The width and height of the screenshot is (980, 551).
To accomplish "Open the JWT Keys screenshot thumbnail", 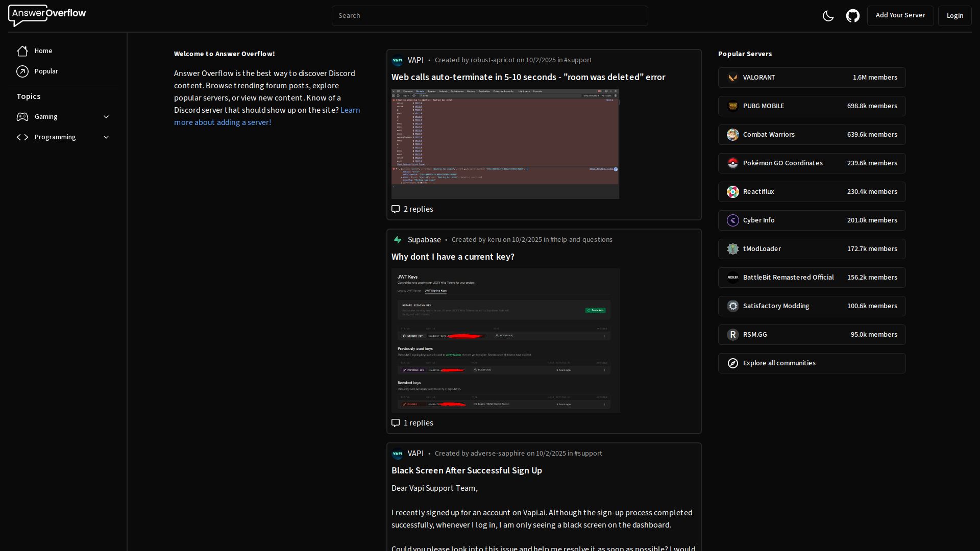I will pos(505,340).
